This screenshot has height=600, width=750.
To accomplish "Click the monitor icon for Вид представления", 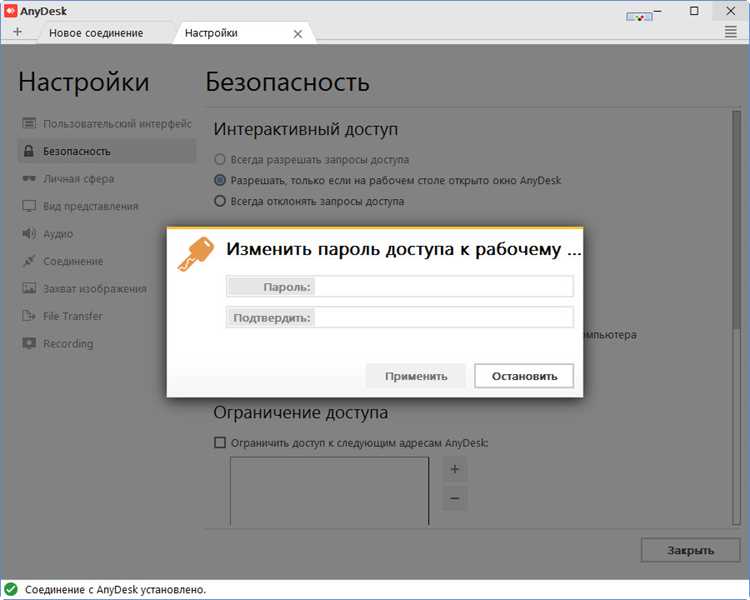I will pyautogui.click(x=29, y=206).
